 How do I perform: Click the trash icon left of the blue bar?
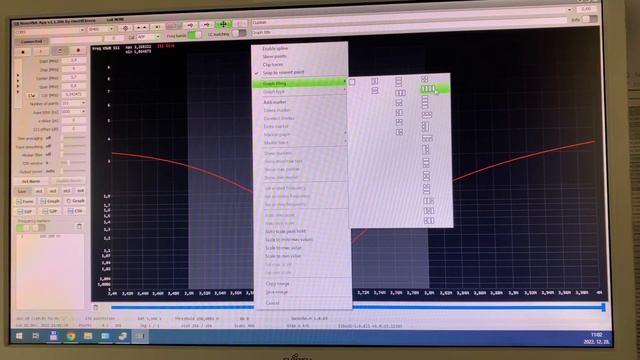[96, 307]
